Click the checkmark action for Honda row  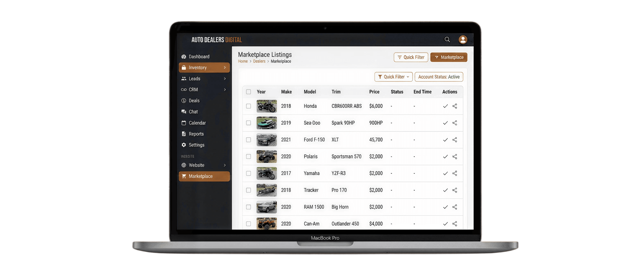tap(445, 106)
